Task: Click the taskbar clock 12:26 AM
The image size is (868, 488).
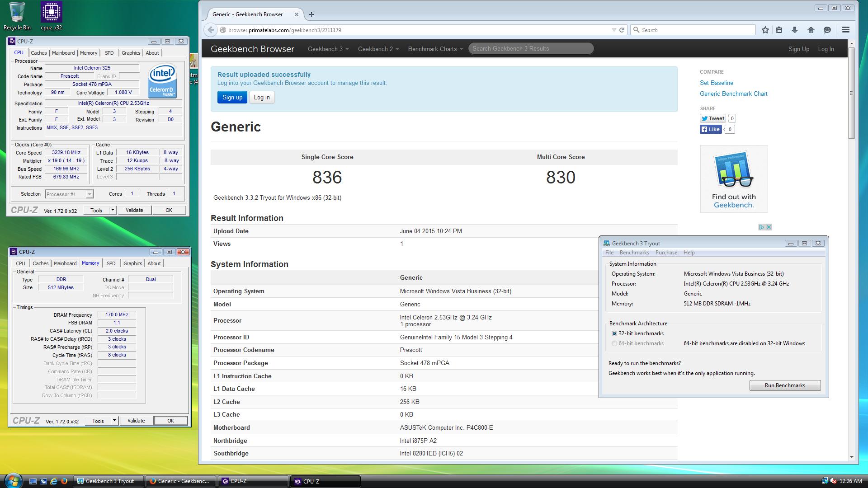Action: coord(850,481)
